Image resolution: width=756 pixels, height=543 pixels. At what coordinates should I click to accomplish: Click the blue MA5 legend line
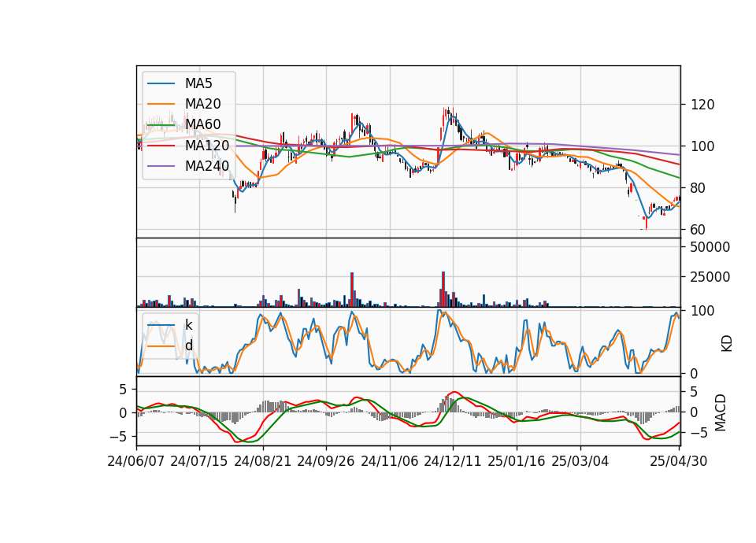click(161, 83)
